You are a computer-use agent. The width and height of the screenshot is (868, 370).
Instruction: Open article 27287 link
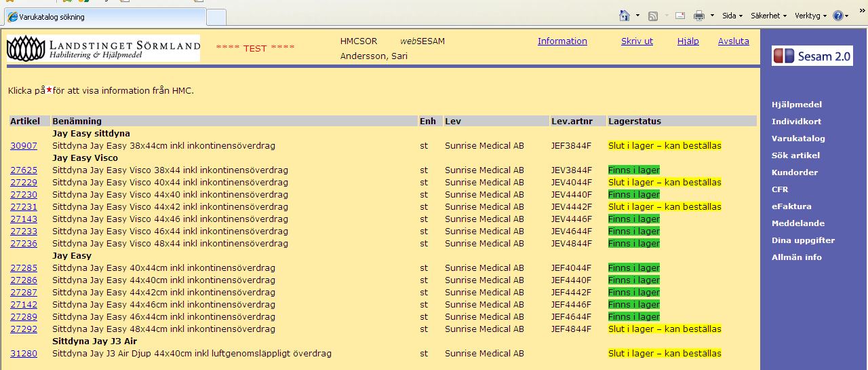pos(24,293)
